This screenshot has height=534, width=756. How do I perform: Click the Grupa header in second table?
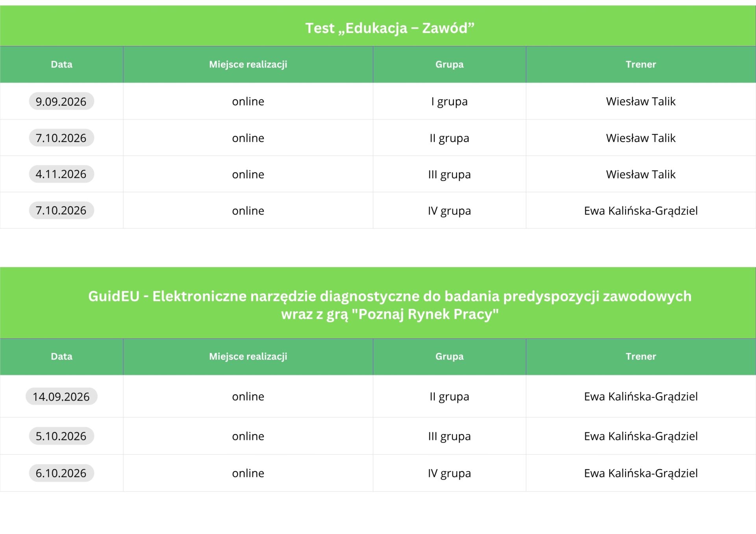(449, 357)
